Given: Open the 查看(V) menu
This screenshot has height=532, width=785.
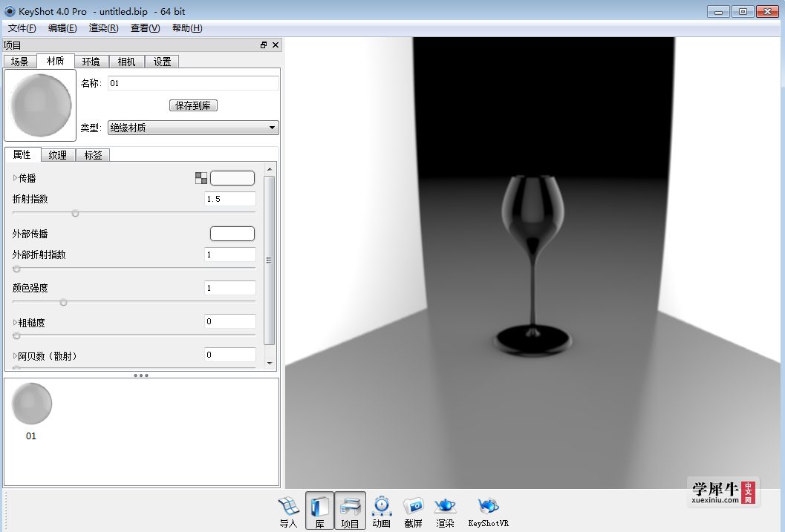Looking at the screenshot, I should coord(145,28).
